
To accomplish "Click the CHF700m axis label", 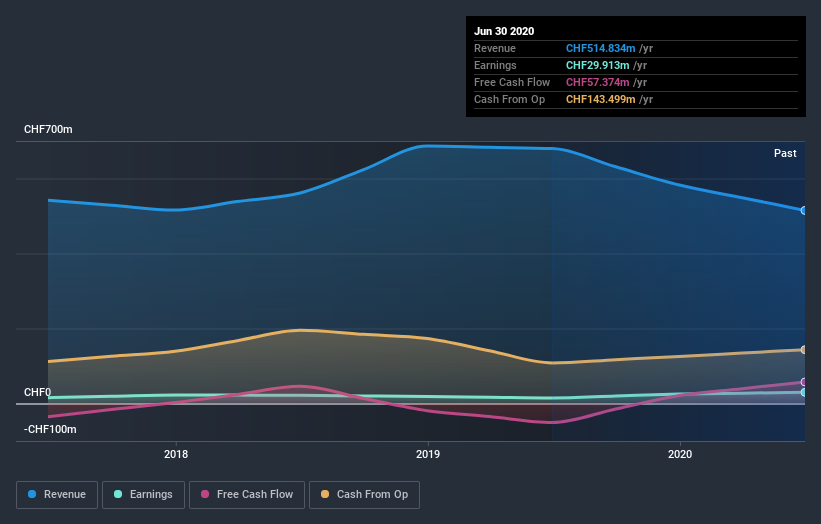I will (x=48, y=129).
